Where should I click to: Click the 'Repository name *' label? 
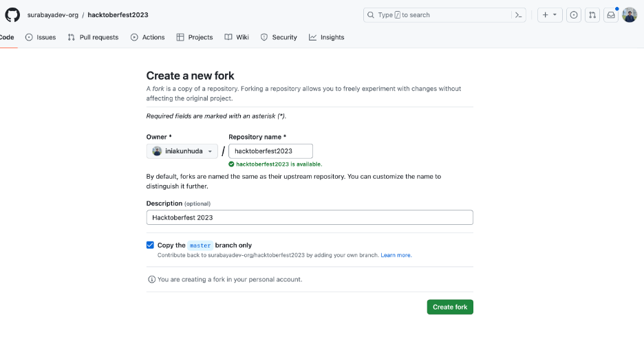(x=257, y=137)
